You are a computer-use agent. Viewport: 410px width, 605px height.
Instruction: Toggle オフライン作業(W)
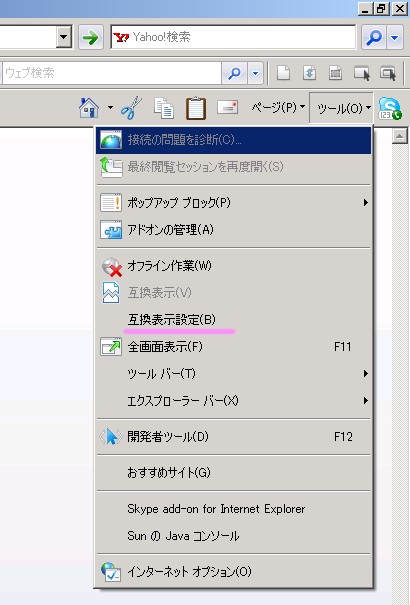tap(233, 266)
